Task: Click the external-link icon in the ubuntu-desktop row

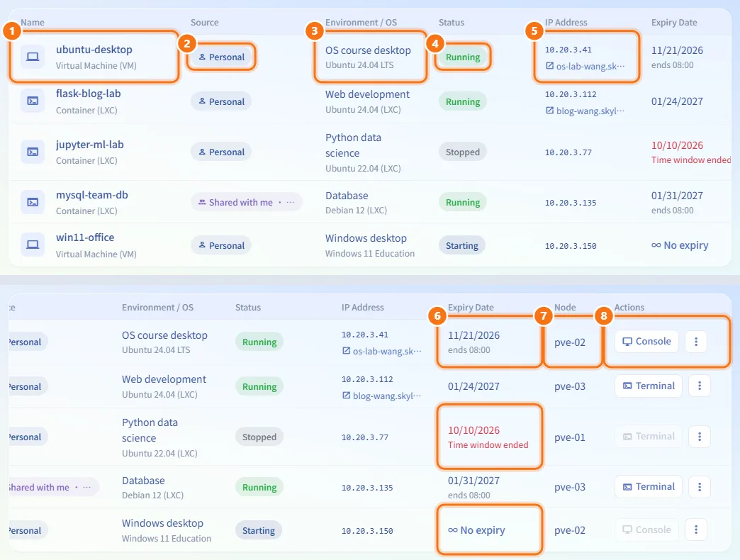Action: [549, 66]
